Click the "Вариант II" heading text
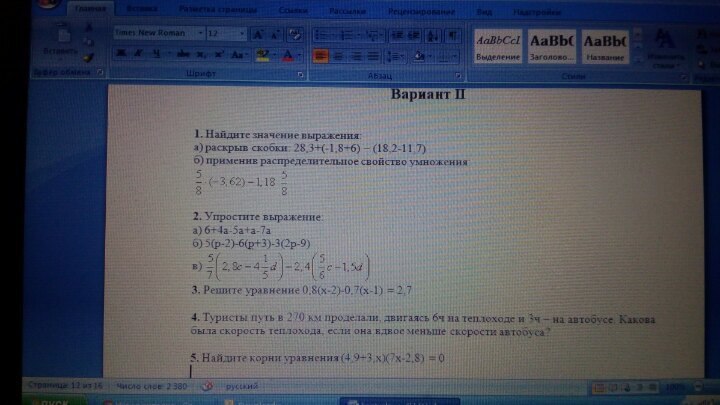The image size is (720, 405). pos(428,94)
